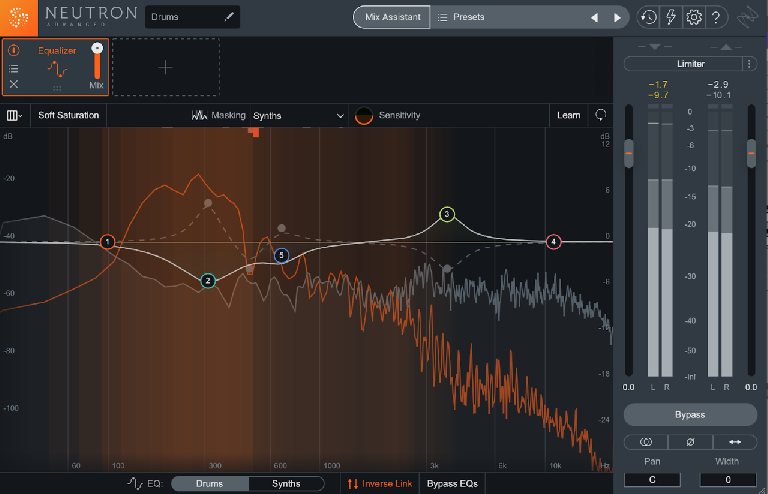Select the ghost node of synth EQ band 3
Screen dimensions: 768x494
pyautogui.click(x=447, y=268)
